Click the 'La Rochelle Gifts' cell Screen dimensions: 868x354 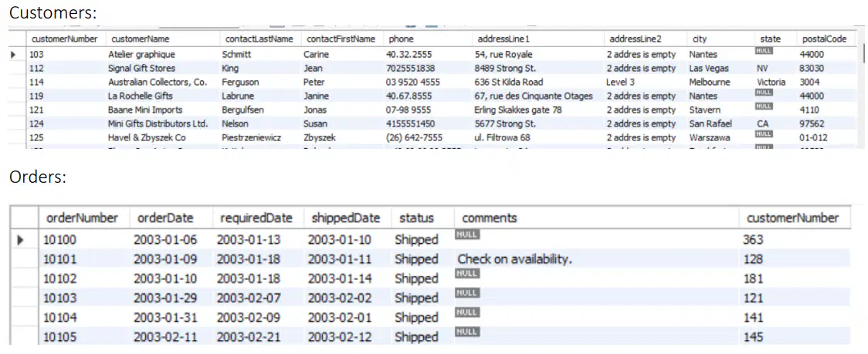pyautogui.click(x=140, y=96)
